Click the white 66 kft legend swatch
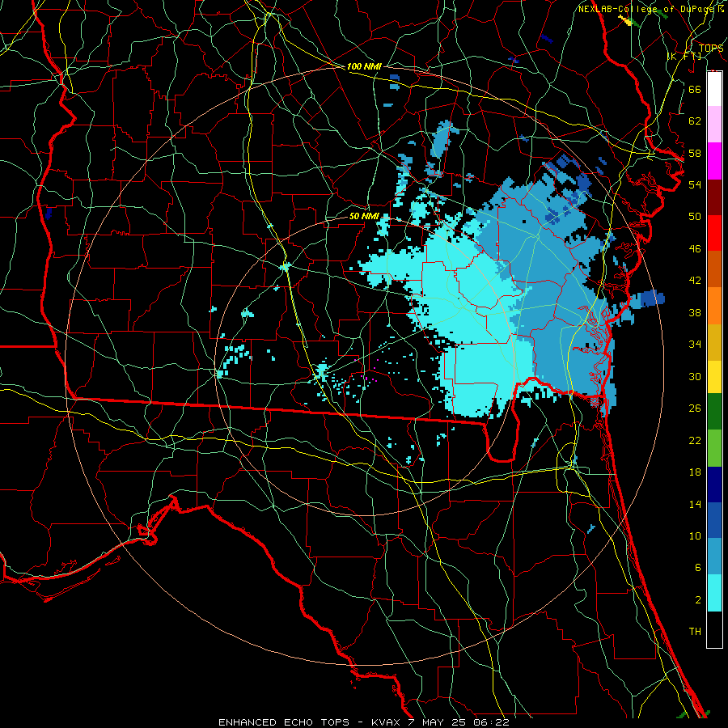Image resolution: width=728 pixels, height=728 pixels. pyautogui.click(x=714, y=89)
